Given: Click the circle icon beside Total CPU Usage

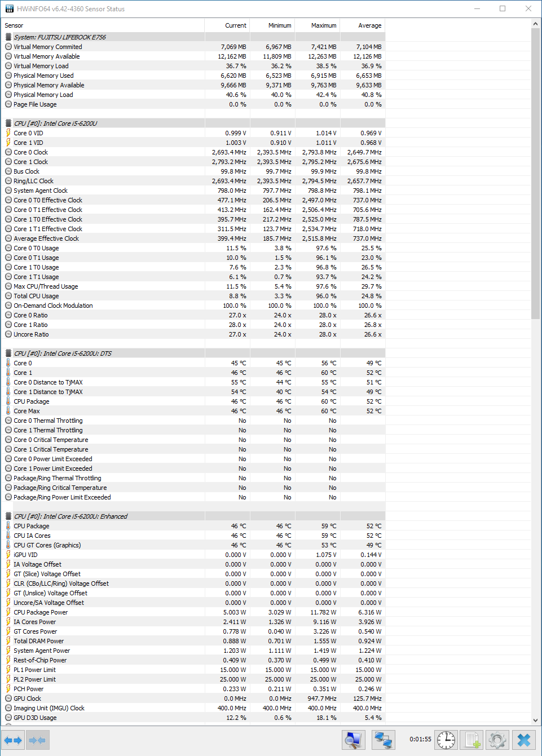Looking at the screenshot, I should click(8, 296).
